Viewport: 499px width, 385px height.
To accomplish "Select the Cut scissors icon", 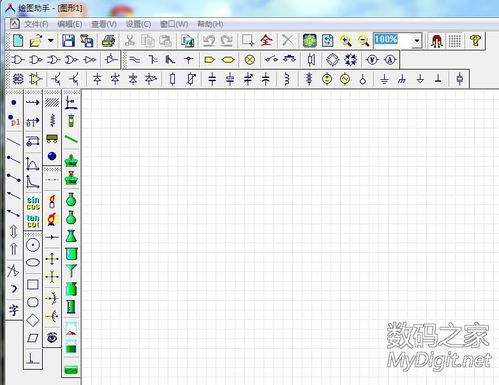I will coord(129,41).
